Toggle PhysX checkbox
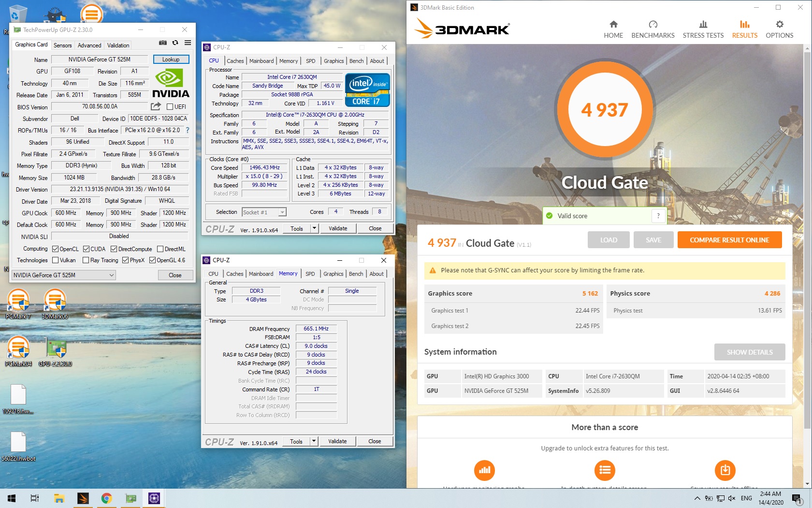 [x=125, y=260]
